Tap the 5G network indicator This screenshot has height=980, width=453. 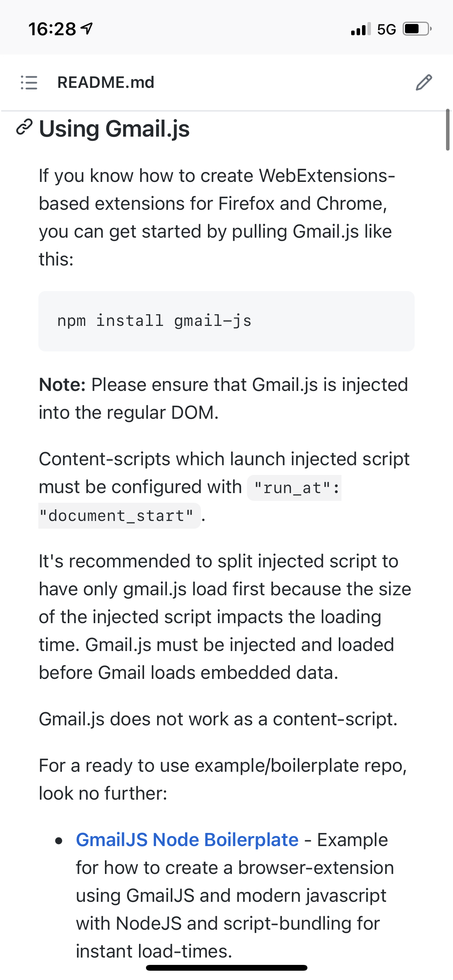tap(385, 28)
